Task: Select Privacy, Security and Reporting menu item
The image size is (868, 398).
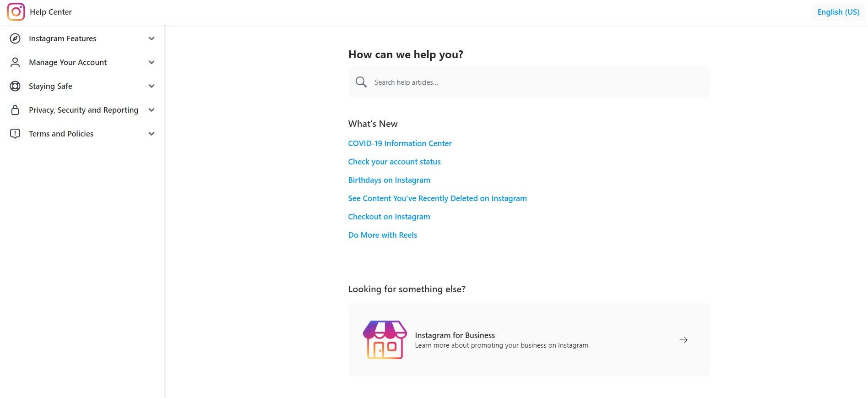Action: [83, 110]
